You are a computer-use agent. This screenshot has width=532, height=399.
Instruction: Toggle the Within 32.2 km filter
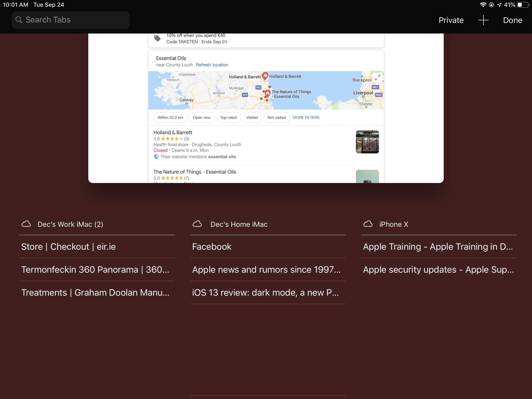click(x=170, y=118)
